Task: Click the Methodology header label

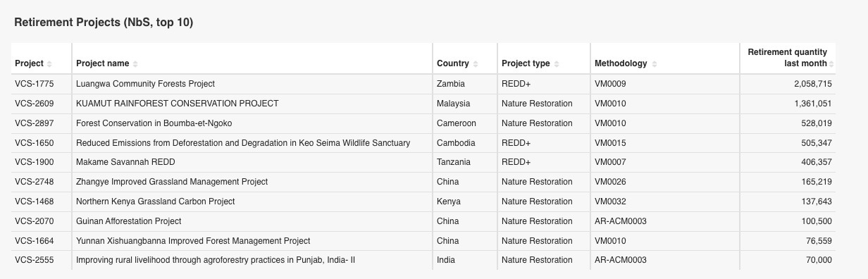Action: click(x=621, y=63)
